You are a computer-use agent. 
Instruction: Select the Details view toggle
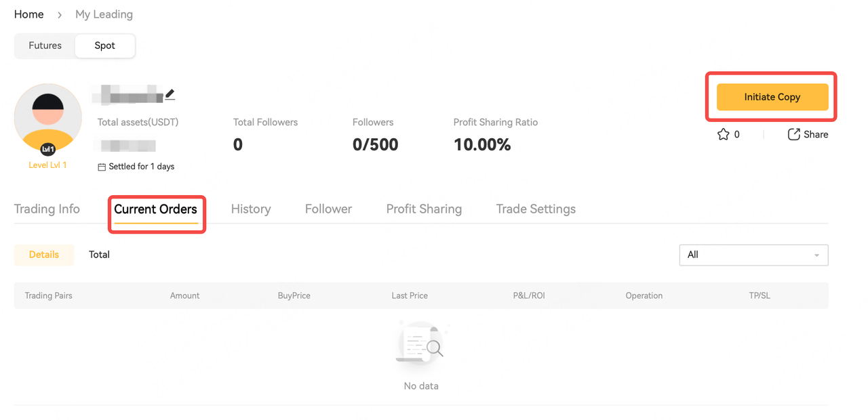[44, 255]
